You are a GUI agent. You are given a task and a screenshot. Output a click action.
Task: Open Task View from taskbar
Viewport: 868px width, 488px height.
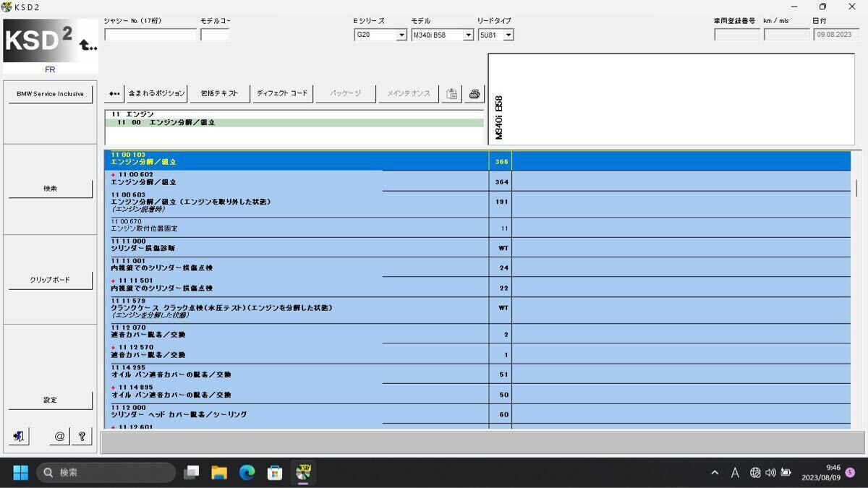(x=192, y=473)
